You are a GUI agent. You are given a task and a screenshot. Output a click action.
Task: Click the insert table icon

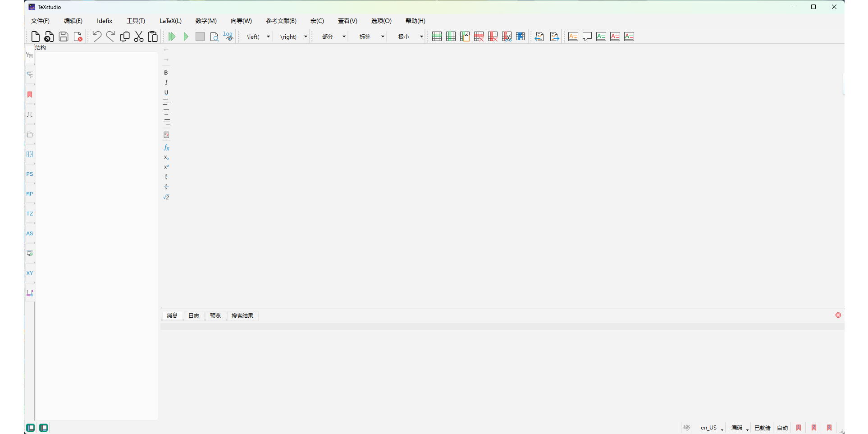pyautogui.click(x=437, y=37)
